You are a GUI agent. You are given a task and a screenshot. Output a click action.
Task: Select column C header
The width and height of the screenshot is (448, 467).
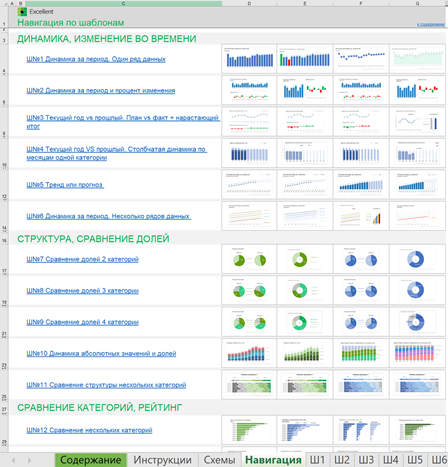coord(123,3)
